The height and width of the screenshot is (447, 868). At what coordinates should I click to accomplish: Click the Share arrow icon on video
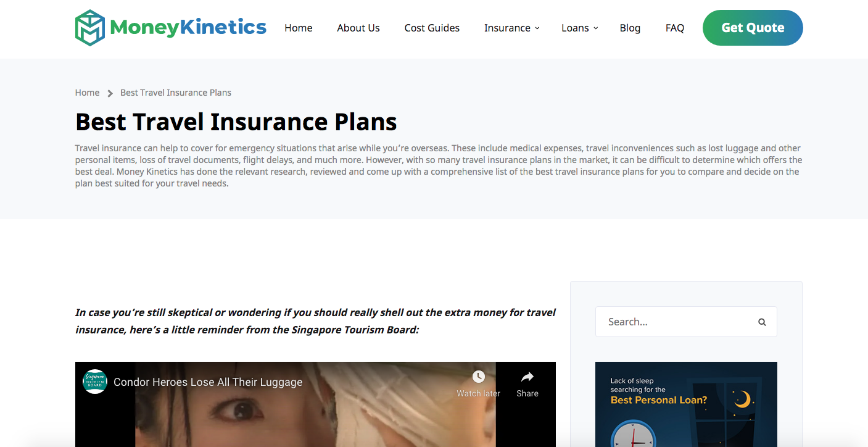pyautogui.click(x=527, y=377)
